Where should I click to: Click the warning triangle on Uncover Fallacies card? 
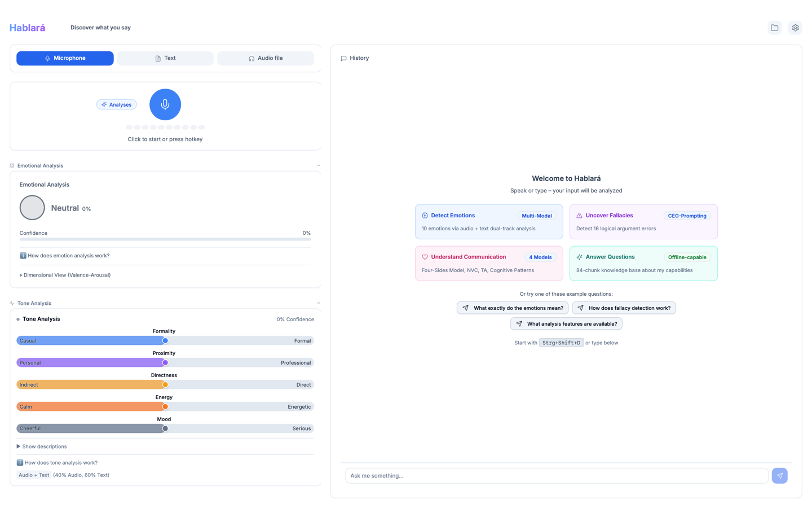[579, 215]
